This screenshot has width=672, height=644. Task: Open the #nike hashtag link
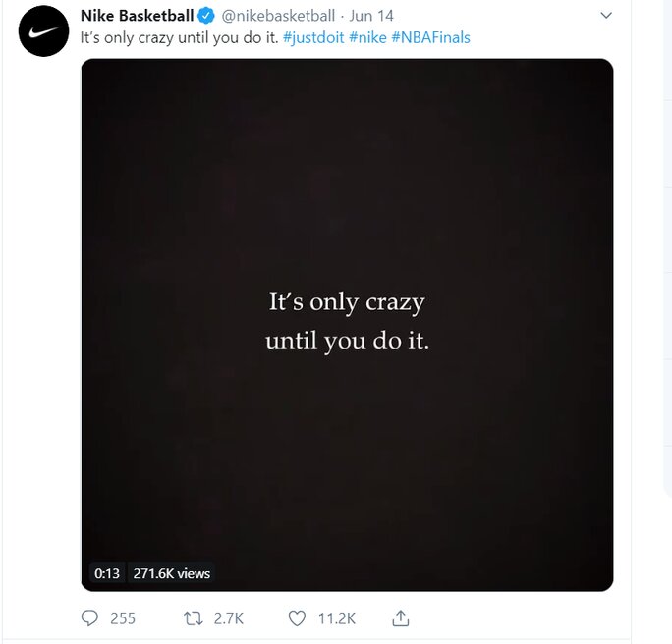367,37
